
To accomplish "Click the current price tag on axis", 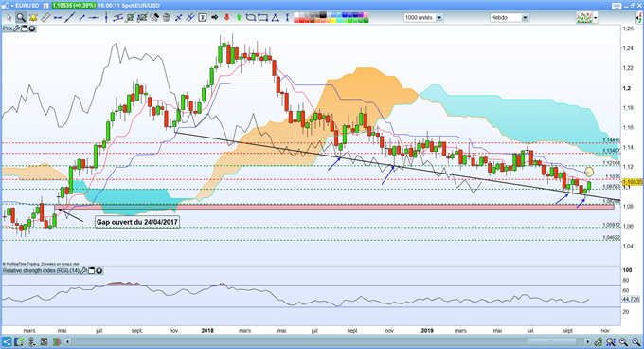I will pos(633,182).
